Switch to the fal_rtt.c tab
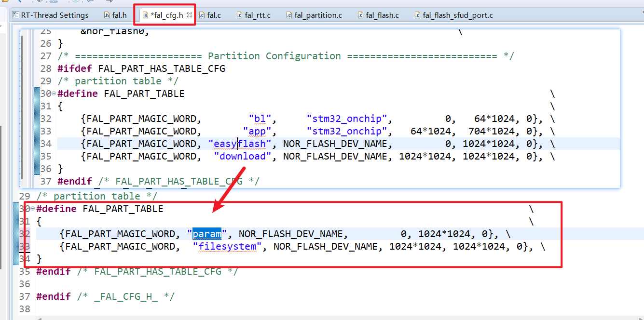The height and width of the screenshot is (320, 644). pyautogui.click(x=253, y=15)
